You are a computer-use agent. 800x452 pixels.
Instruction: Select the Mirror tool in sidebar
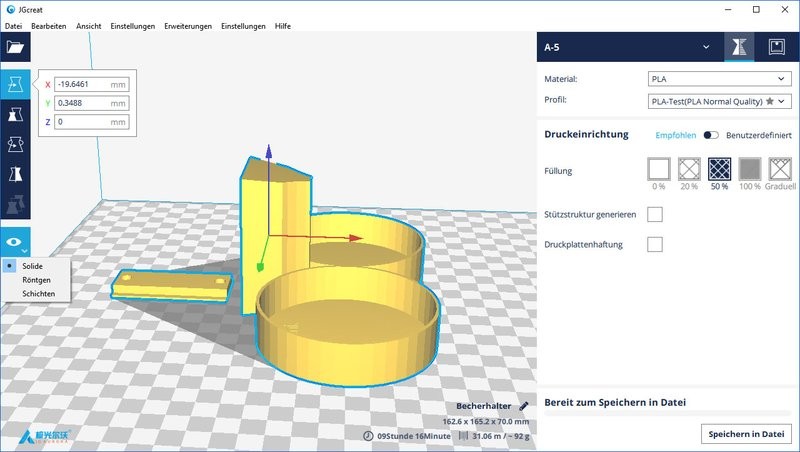pos(15,175)
